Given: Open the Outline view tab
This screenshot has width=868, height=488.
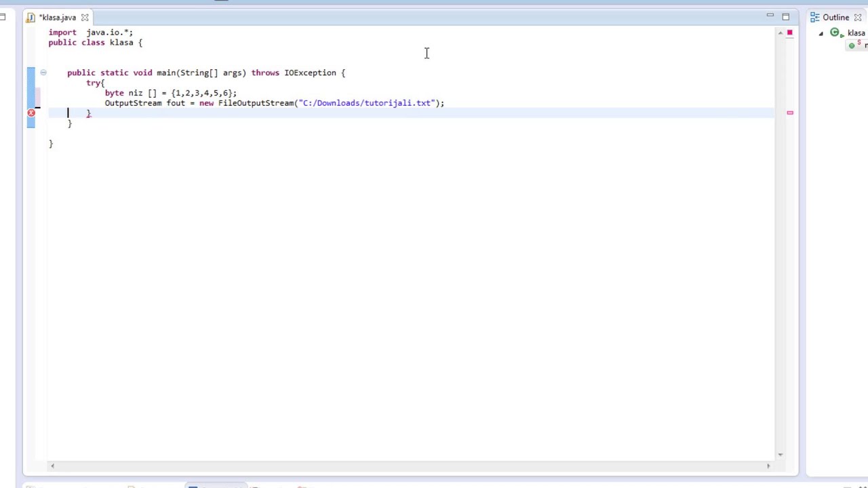Looking at the screenshot, I should click(835, 17).
